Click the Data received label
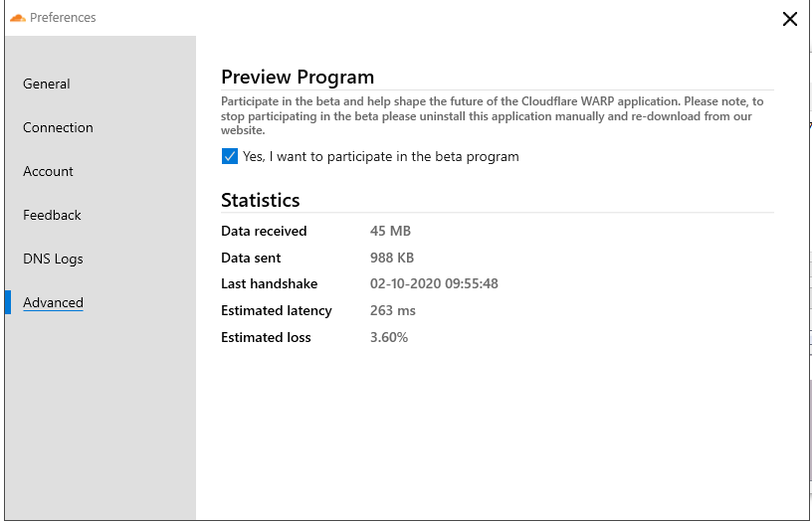812x523 pixels. (264, 231)
